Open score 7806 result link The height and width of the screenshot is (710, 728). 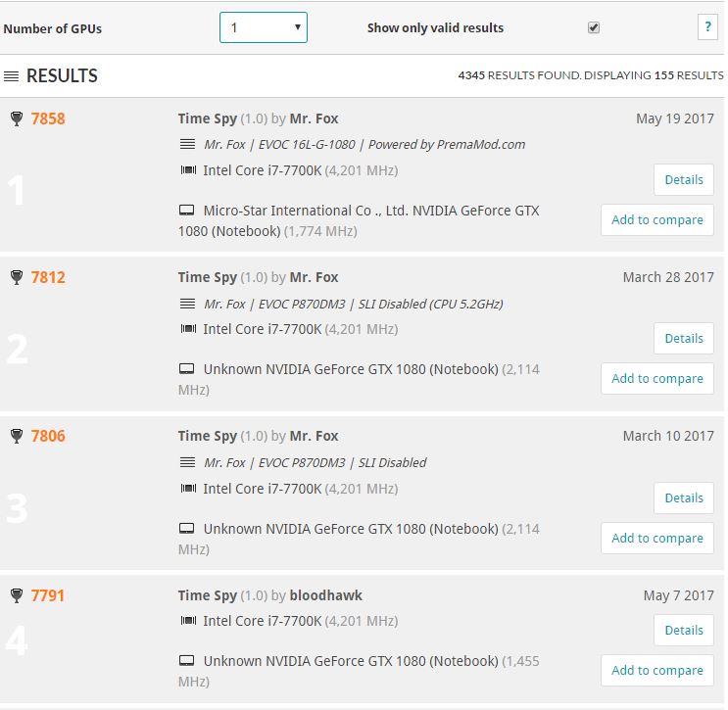[x=48, y=436]
